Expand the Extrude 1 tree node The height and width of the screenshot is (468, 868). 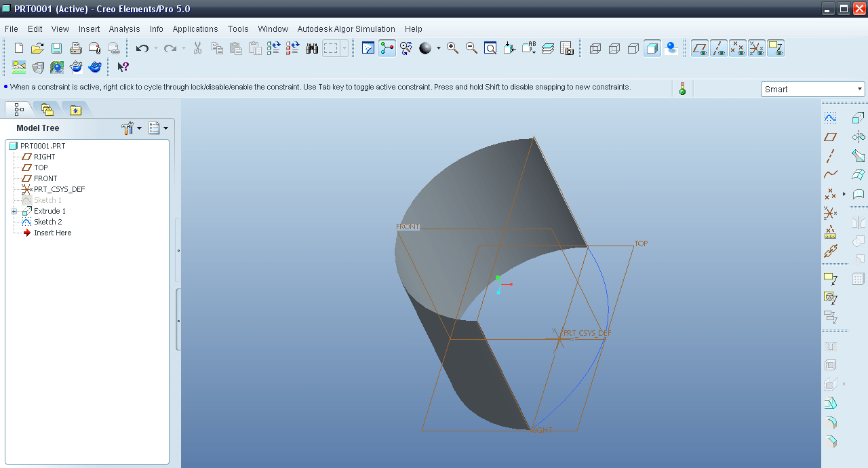pyautogui.click(x=14, y=212)
